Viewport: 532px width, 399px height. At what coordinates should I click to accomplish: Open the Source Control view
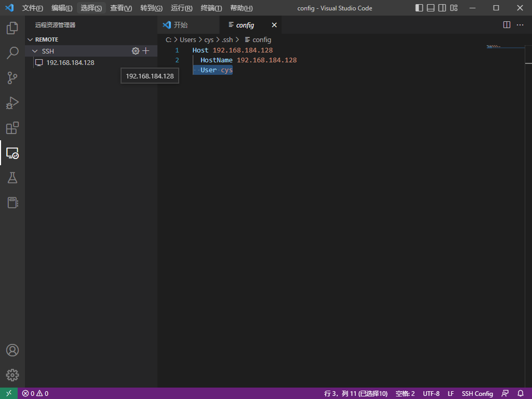(x=12, y=78)
